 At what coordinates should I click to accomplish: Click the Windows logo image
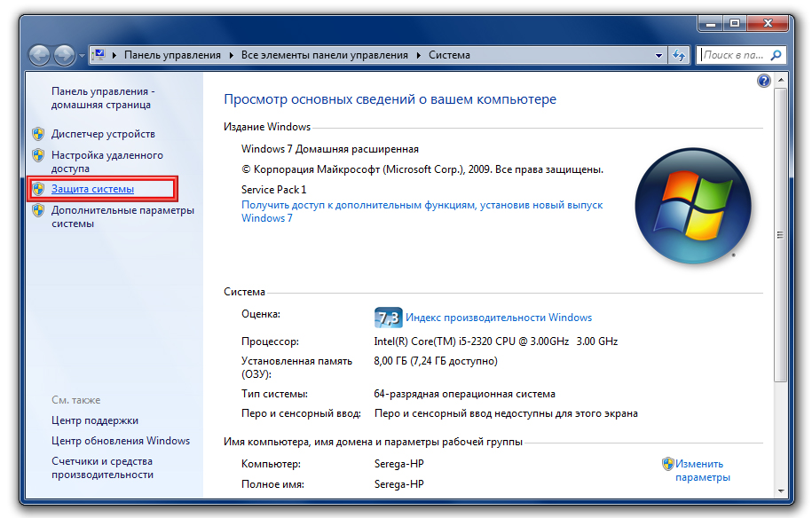pos(693,206)
